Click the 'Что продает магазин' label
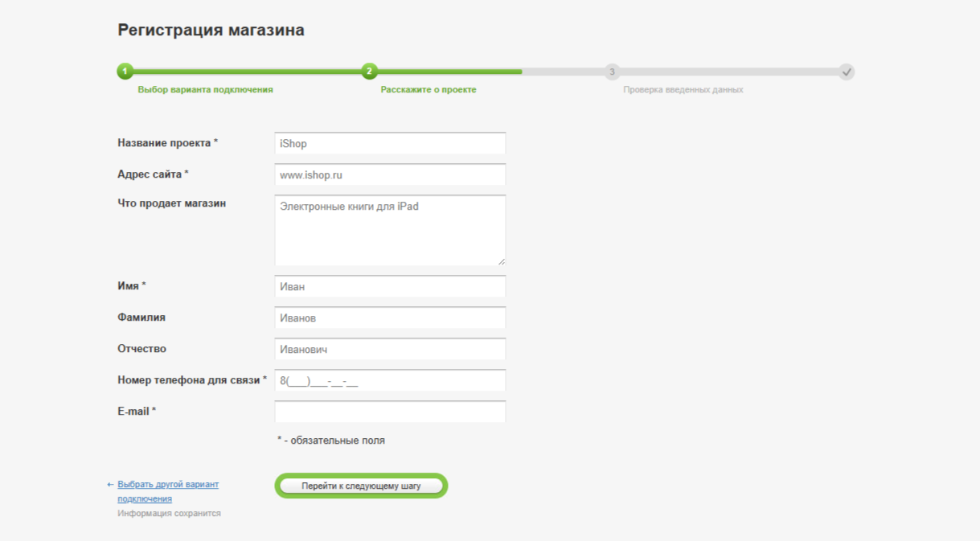Image resolution: width=980 pixels, height=541 pixels. pyautogui.click(x=171, y=203)
